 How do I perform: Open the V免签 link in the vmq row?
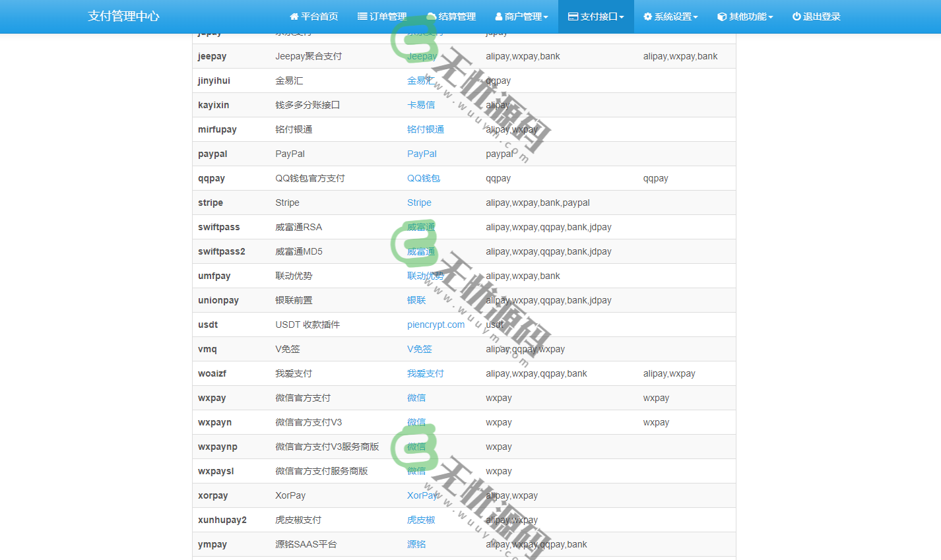coord(419,349)
